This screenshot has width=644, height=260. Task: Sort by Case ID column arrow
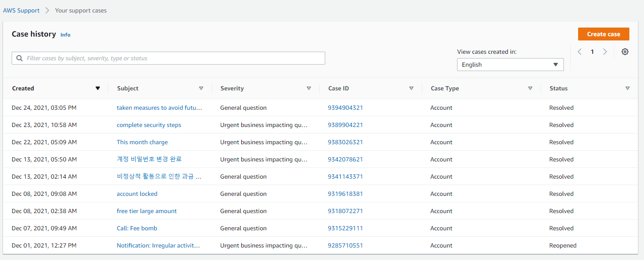coord(411,88)
